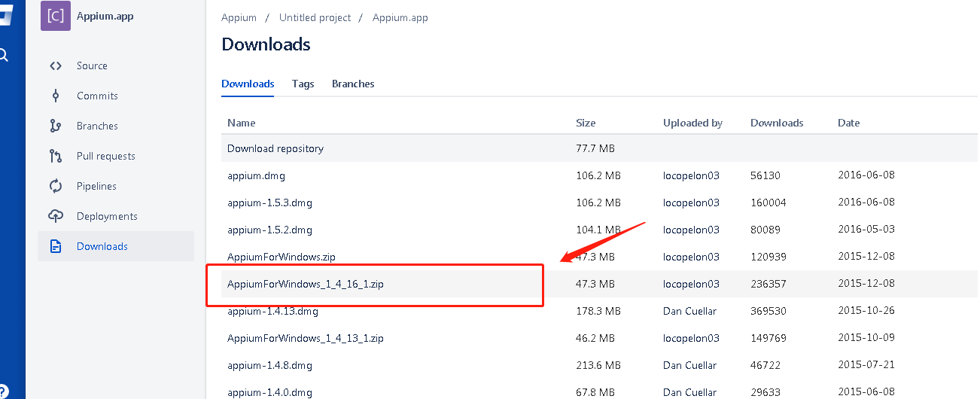Viewport: 980px width, 399px height.
Task: Click the Source code brackets icon
Action: click(x=56, y=65)
